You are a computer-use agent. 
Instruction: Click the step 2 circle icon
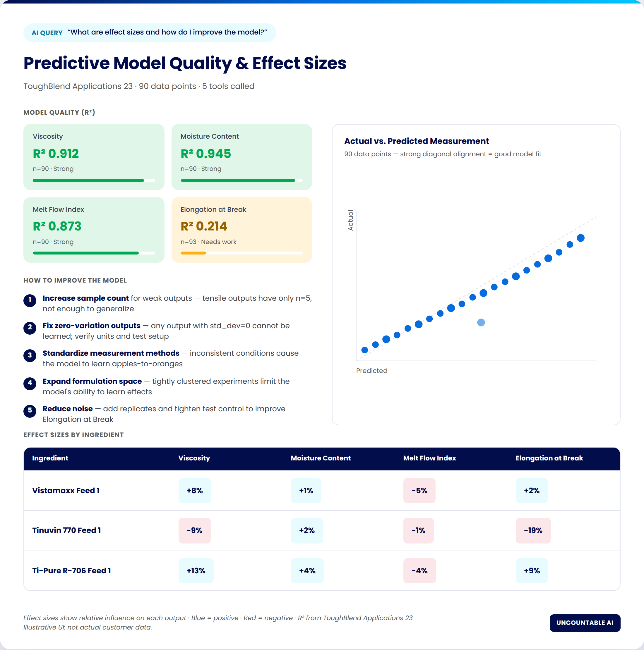pos(30,328)
